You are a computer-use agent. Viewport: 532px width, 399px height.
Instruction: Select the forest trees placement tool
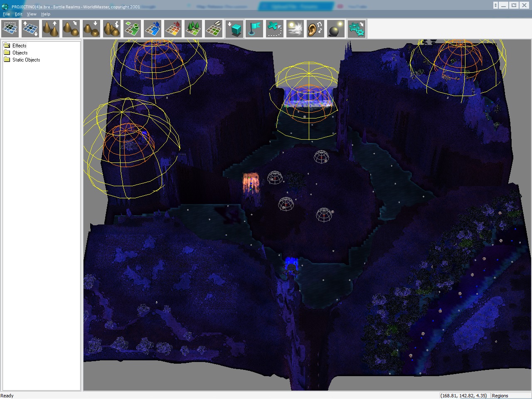tap(193, 29)
